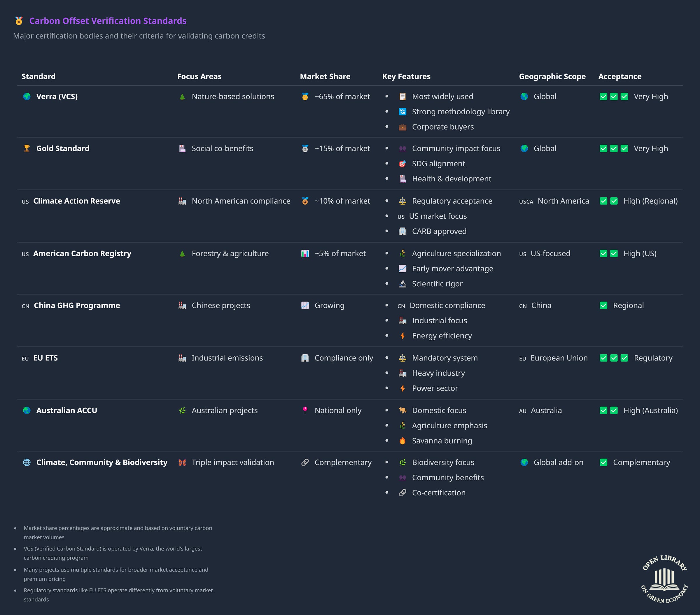Click the butterfly icon for Triple impact validation
The image size is (700, 615).
(x=182, y=462)
